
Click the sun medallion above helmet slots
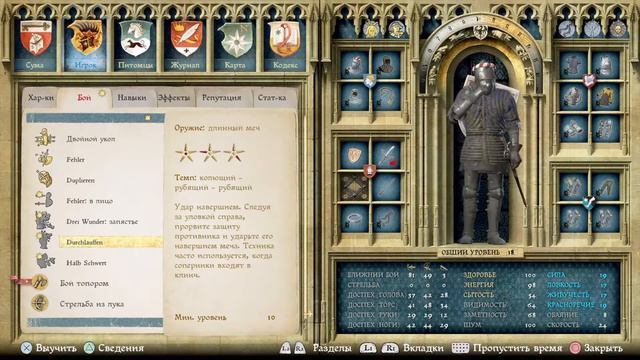(371, 29)
